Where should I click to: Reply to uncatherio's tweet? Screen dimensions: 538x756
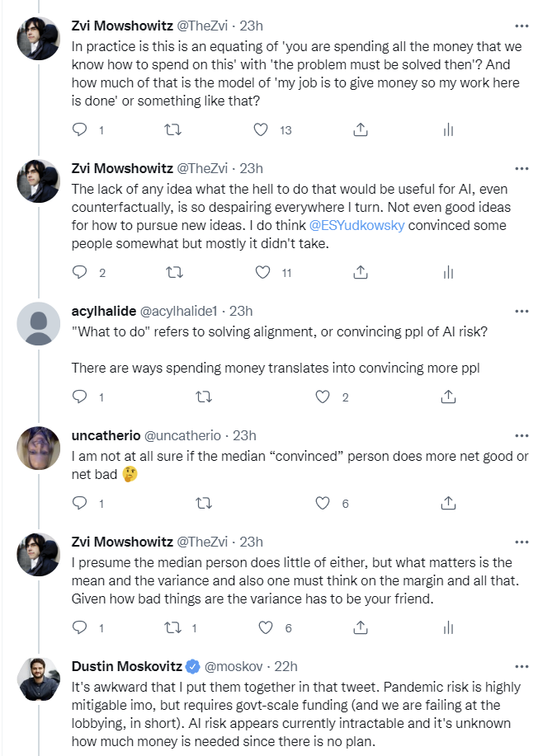pos(80,502)
